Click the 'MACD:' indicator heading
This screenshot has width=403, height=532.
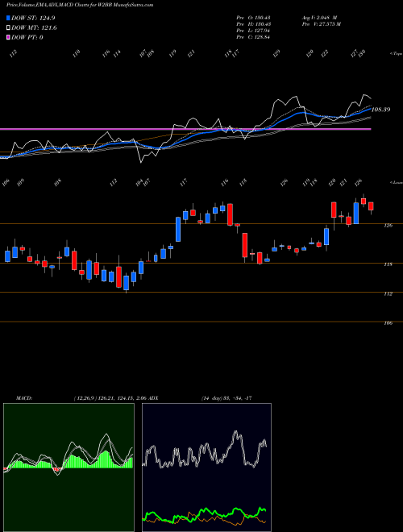point(23,398)
